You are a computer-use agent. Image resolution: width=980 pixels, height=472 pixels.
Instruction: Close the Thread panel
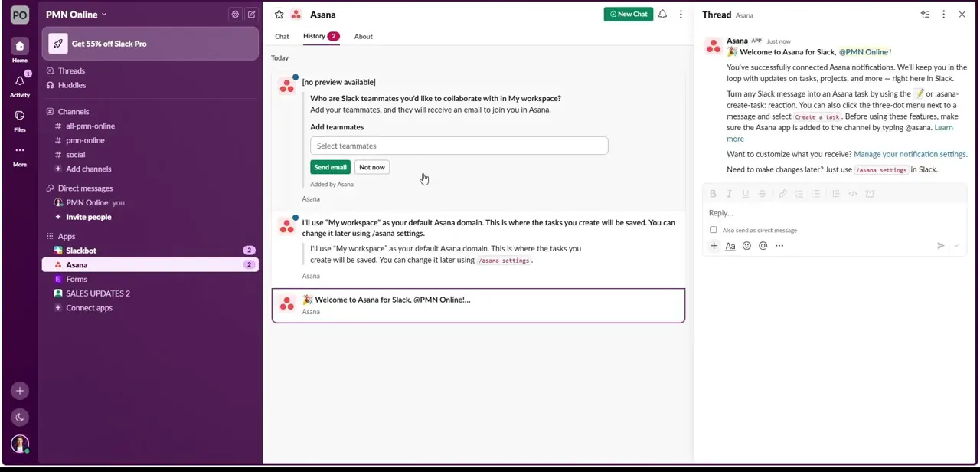(x=962, y=15)
